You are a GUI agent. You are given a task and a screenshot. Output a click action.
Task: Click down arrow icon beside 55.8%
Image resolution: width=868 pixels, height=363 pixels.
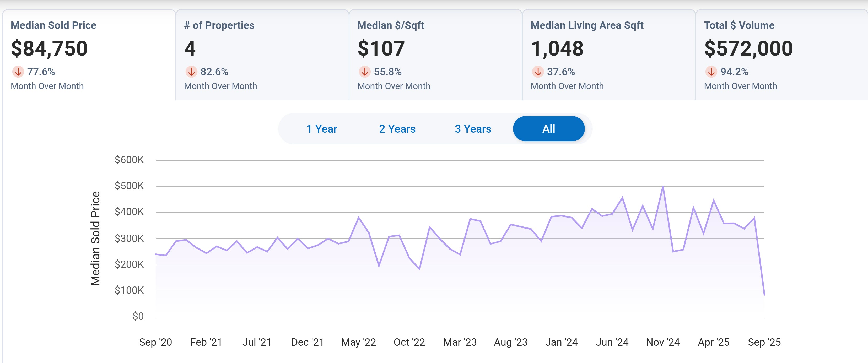[364, 71]
